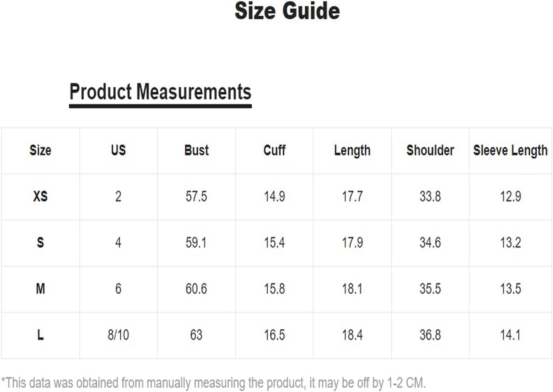Click the 36.8 shoulder value
The width and height of the screenshot is (553, 392).
[430, 335]
